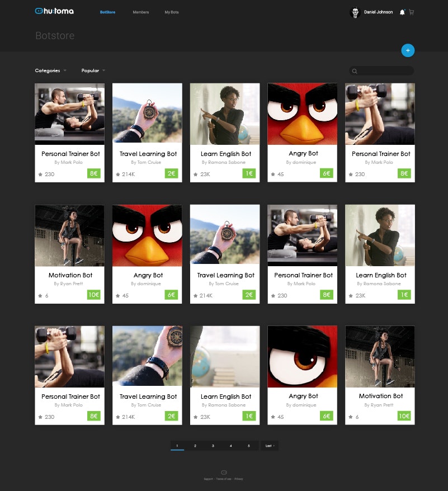This screenshot has height=491, width=448.
Task: Go to pagination page 4
Action: point(230,446)
